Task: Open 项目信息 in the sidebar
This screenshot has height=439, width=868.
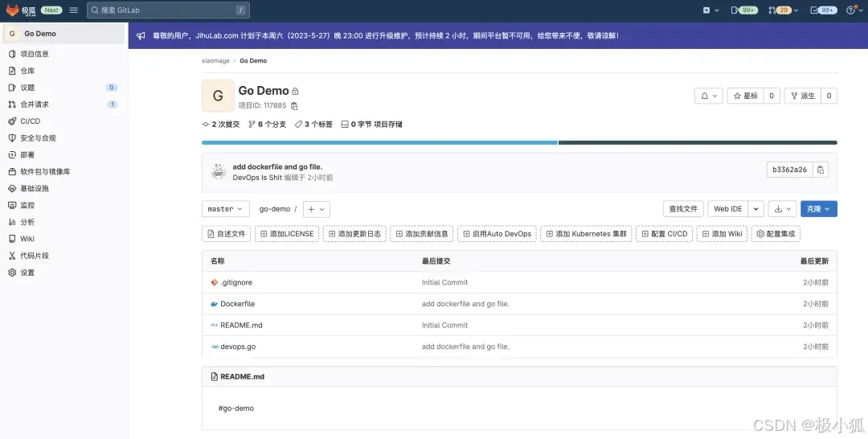Action: tap(35, 54)
